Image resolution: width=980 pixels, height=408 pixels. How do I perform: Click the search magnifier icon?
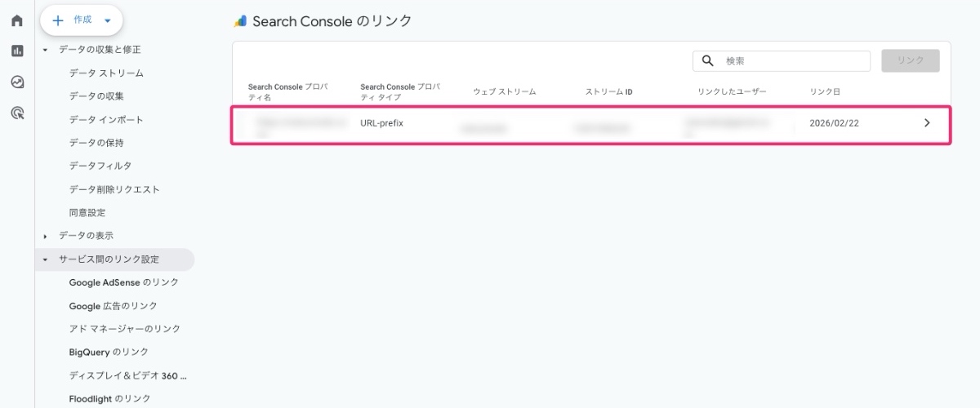(708, 61)
